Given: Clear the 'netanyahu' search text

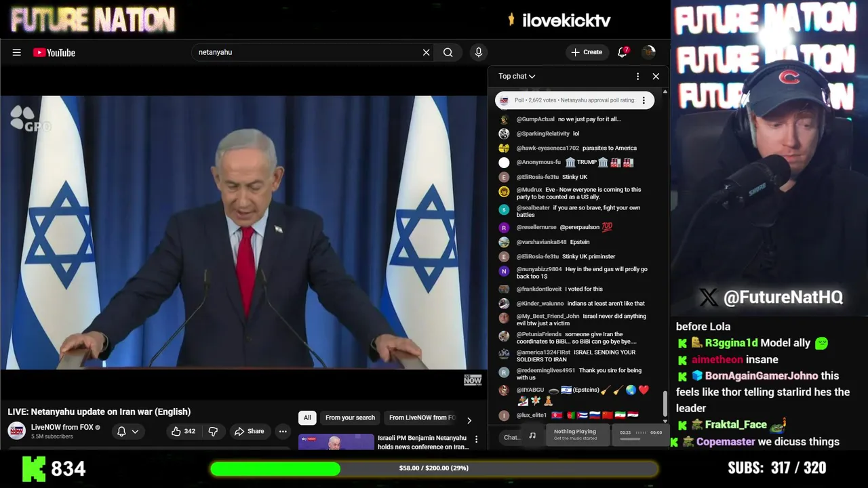Looking at the screenshot, I should tap(426, 52).
